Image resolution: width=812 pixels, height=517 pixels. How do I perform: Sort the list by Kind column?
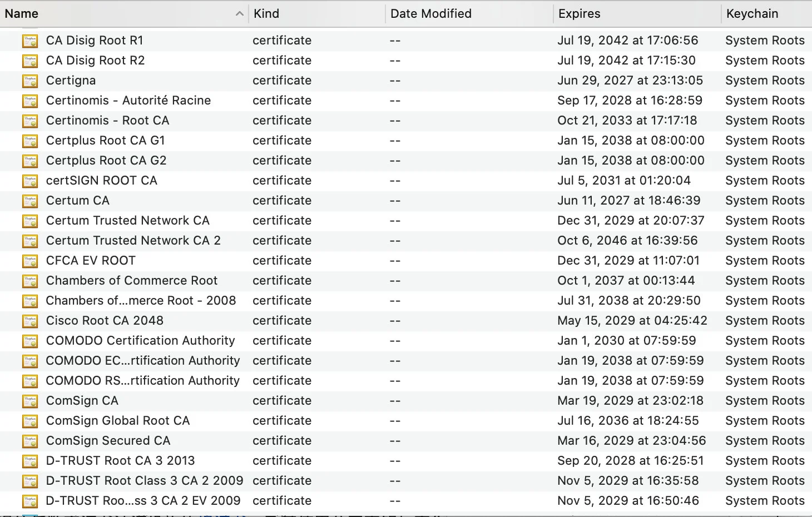(266, 14)
